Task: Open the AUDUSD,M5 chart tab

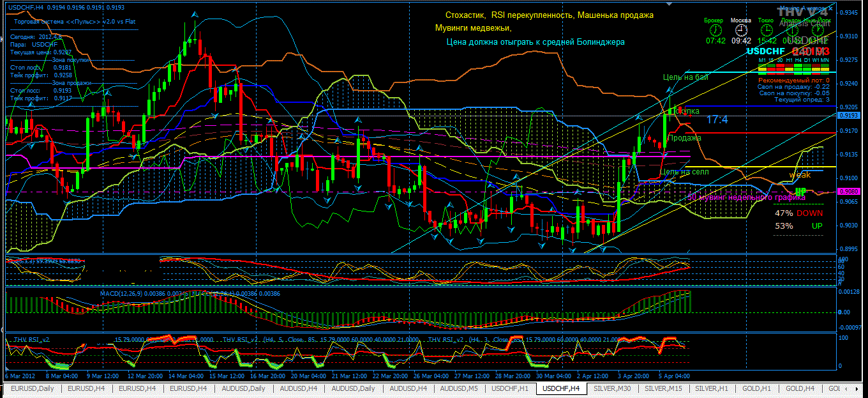Action: click(x=458, y=388)
